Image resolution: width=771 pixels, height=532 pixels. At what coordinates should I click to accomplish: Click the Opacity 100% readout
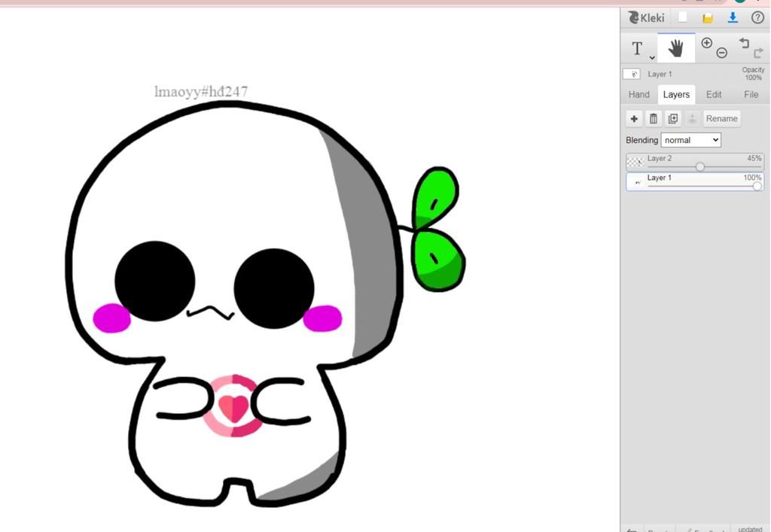753,74
